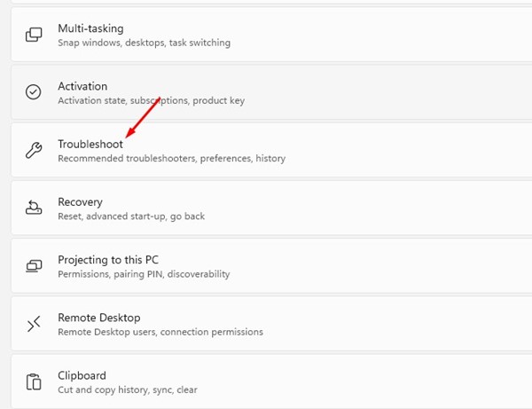Click the Multi-tasking windows icon
532x409 pixels.
(34, 35)
